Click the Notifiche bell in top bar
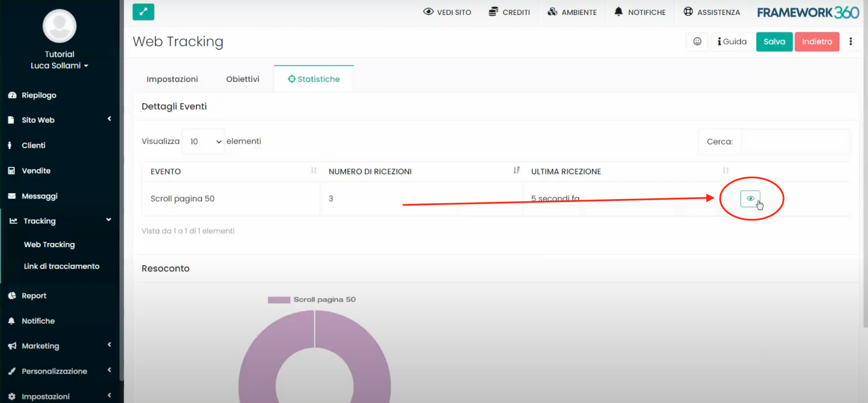Image resolution: width=868 pixels, height=403 pixels. 618,12
